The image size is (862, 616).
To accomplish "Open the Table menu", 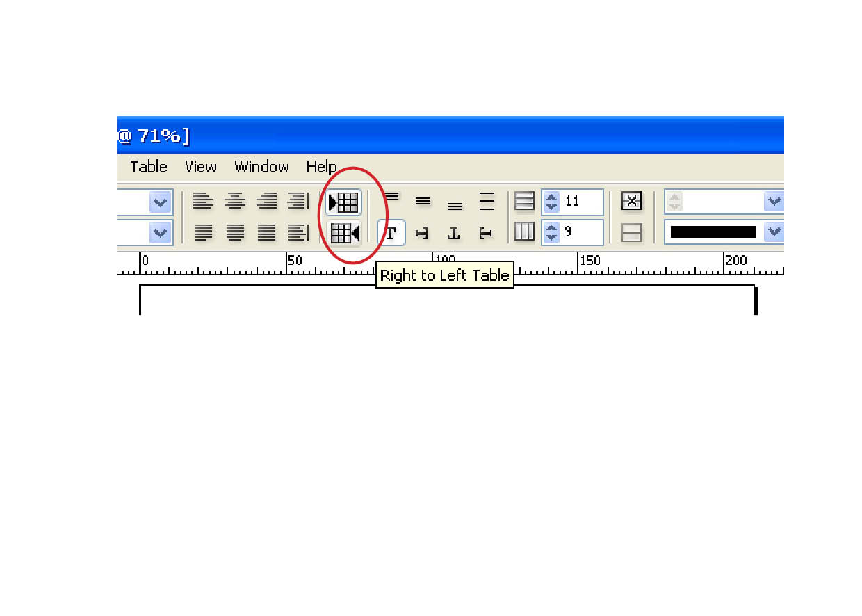I will (x=149, y=167).
